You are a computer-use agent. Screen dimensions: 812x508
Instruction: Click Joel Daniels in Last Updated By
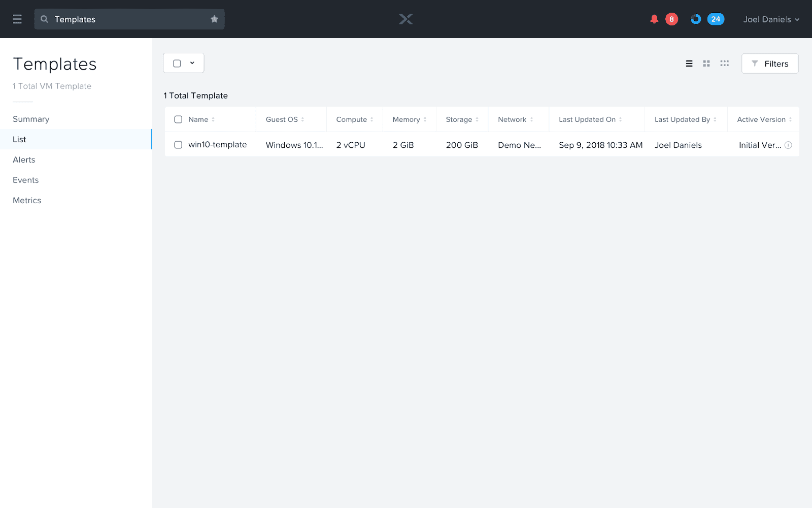click(678, 145)
